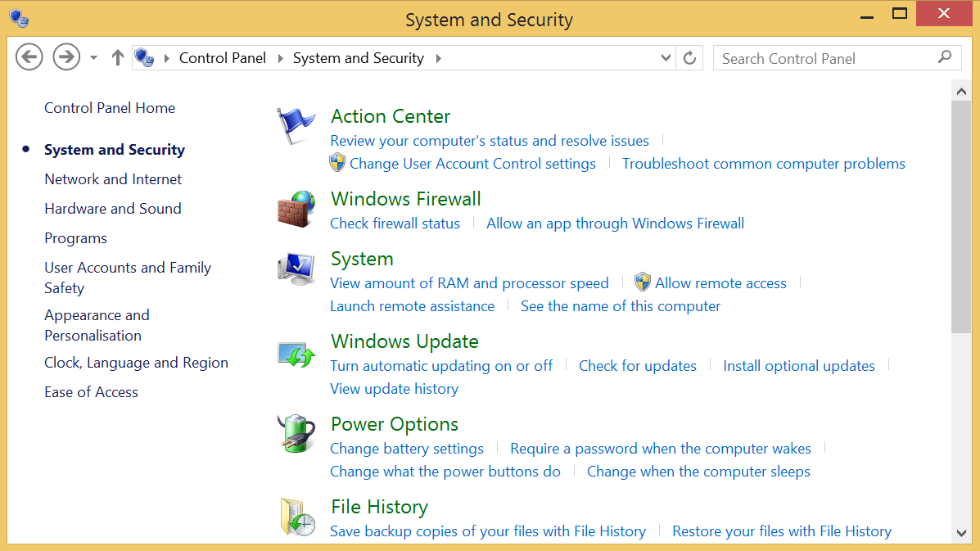
Task: Select the System and Security breadcrumb
Action: pyautogui.click(x=358, y=58)
